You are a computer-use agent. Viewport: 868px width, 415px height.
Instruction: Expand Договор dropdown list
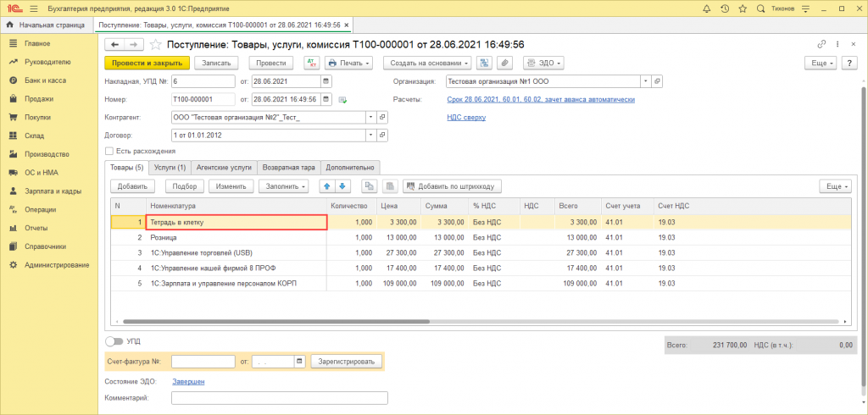(x=371, y=136)
